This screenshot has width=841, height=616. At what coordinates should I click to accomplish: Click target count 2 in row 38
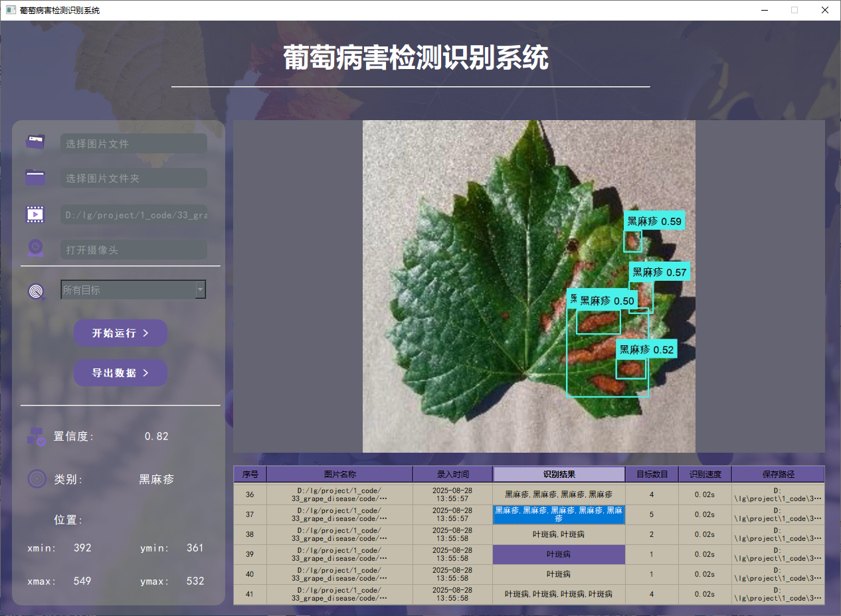[x=652, y=534]
